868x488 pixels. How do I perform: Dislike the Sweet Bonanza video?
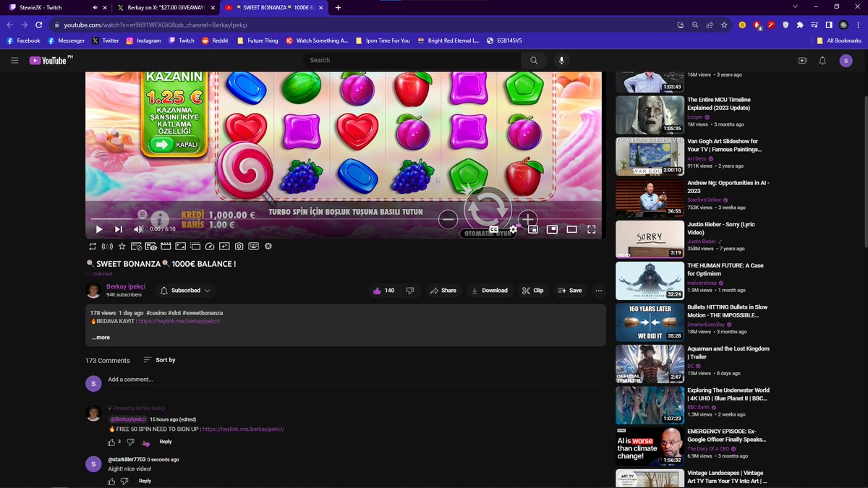pos(410,291)
